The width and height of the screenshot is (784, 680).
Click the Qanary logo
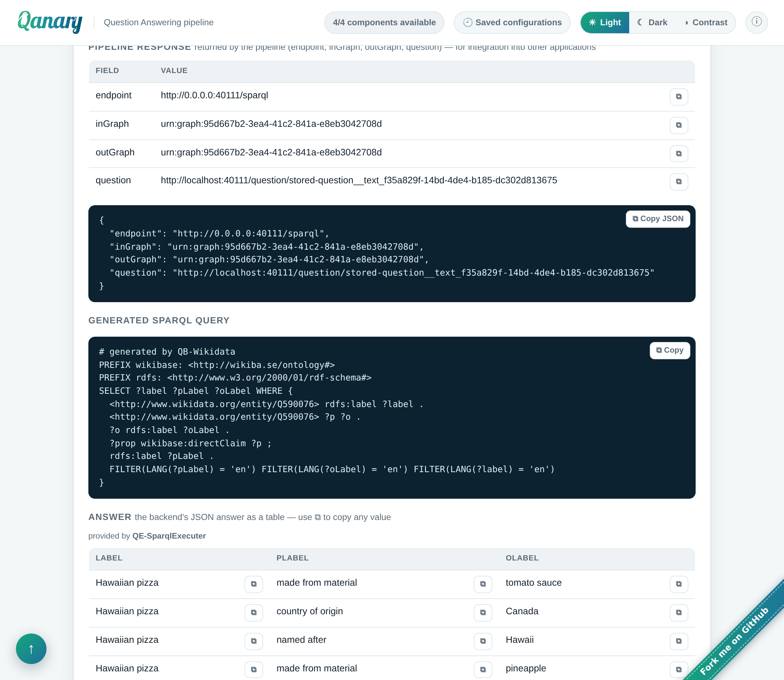point(50,22)
